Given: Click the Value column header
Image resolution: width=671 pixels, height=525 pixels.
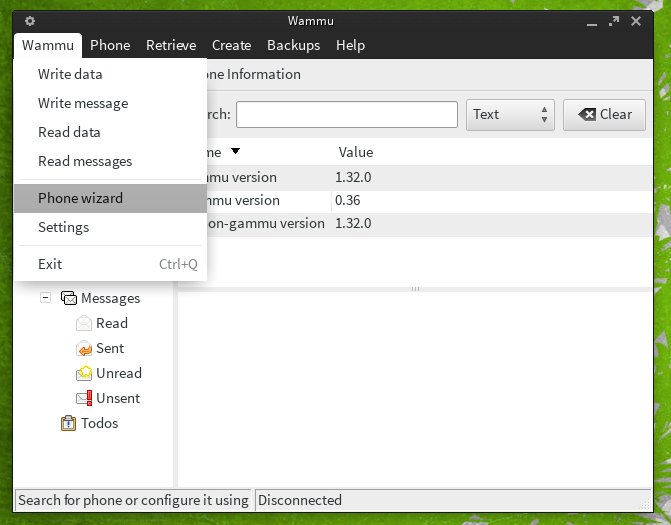Looking at the screenshot, I should [x=356, y=152].
